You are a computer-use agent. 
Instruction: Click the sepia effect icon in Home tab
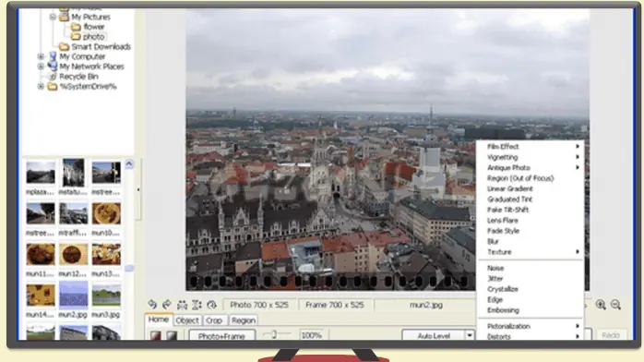pos(156,335)
